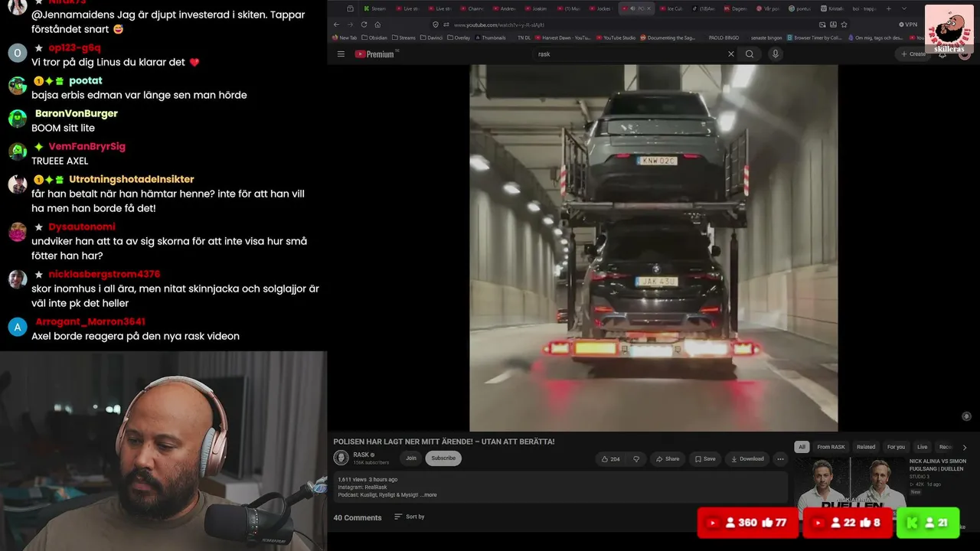Image resolution: width=980 pixels, height=551 pixels.
Task: Switch to the Dagens tab
Action: (735, 8)
